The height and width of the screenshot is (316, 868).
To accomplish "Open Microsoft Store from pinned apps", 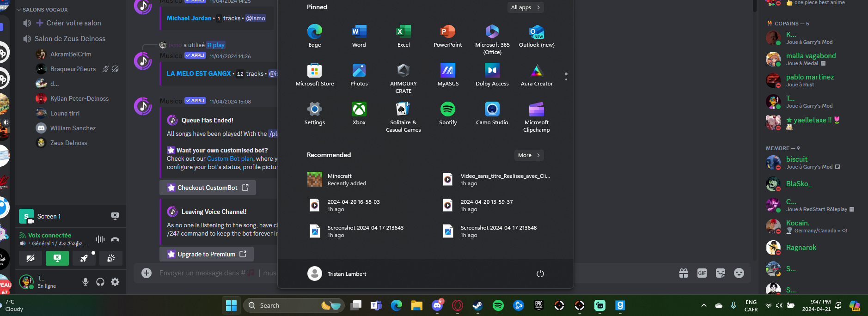I will point(314,75).
